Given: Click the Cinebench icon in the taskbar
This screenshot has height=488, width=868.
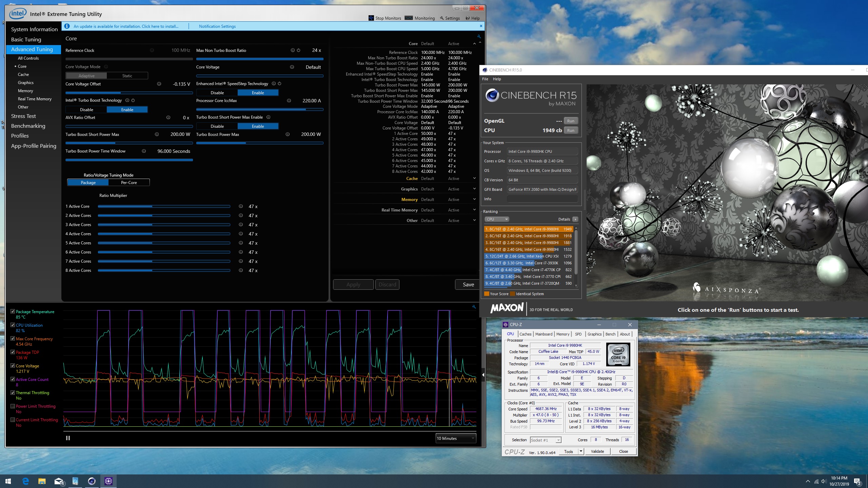Looking at the screenshot, I should tap(92, 481).
